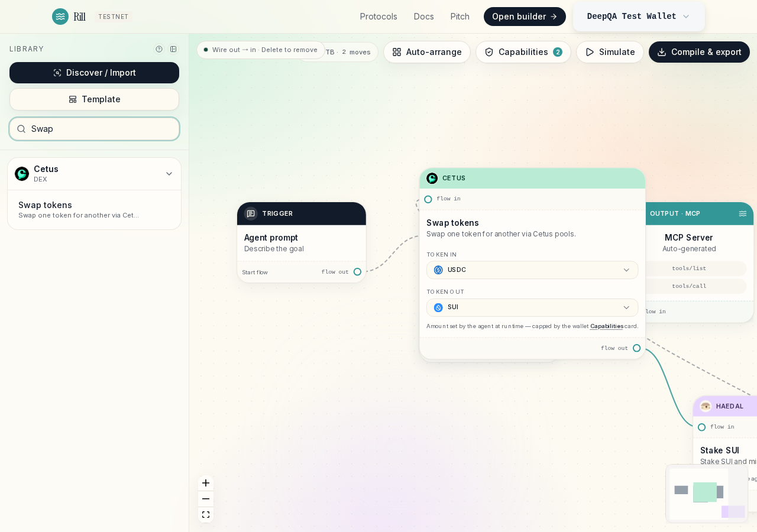Click the Agent prompt flow out port
This screenshot has height=532, width=757.
point(357,272)
